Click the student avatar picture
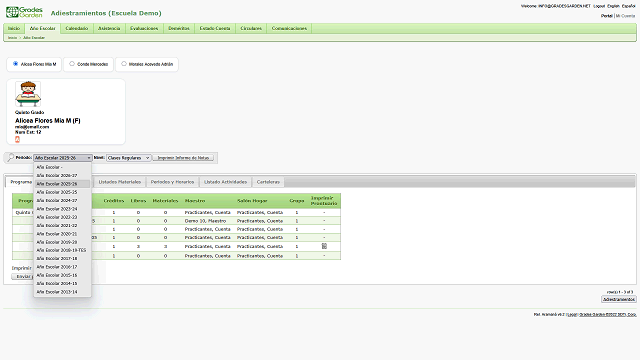640x360 pixels. tap(28, 94)
